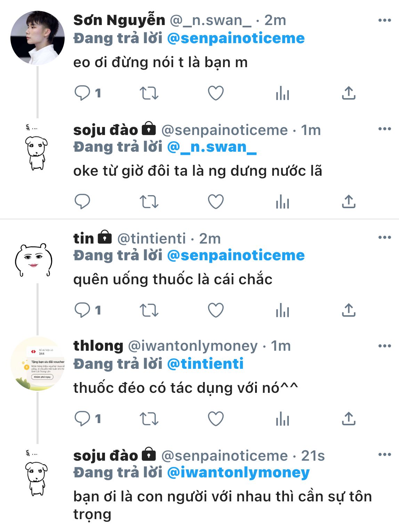Reply to thlong's tweet
This screenshot has height=532, width=399.
[x=82, y=419]
